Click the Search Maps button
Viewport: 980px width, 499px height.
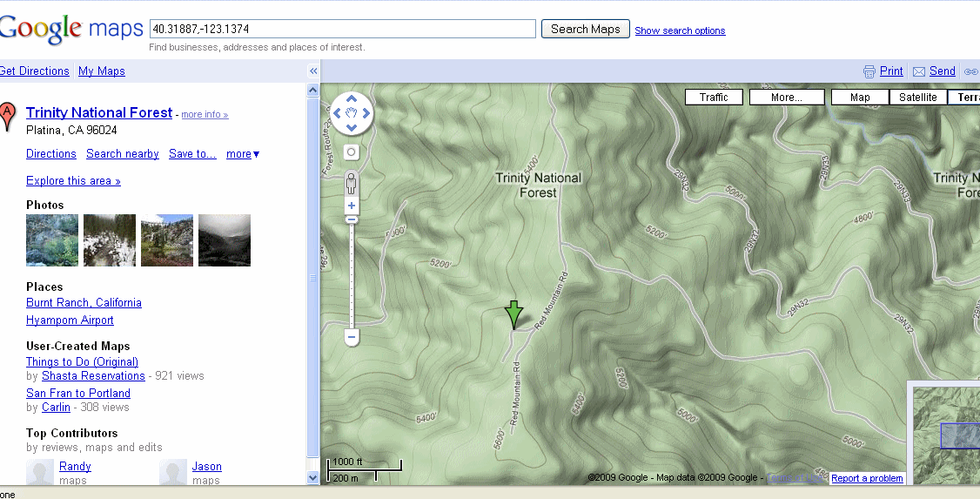point(585,29)
